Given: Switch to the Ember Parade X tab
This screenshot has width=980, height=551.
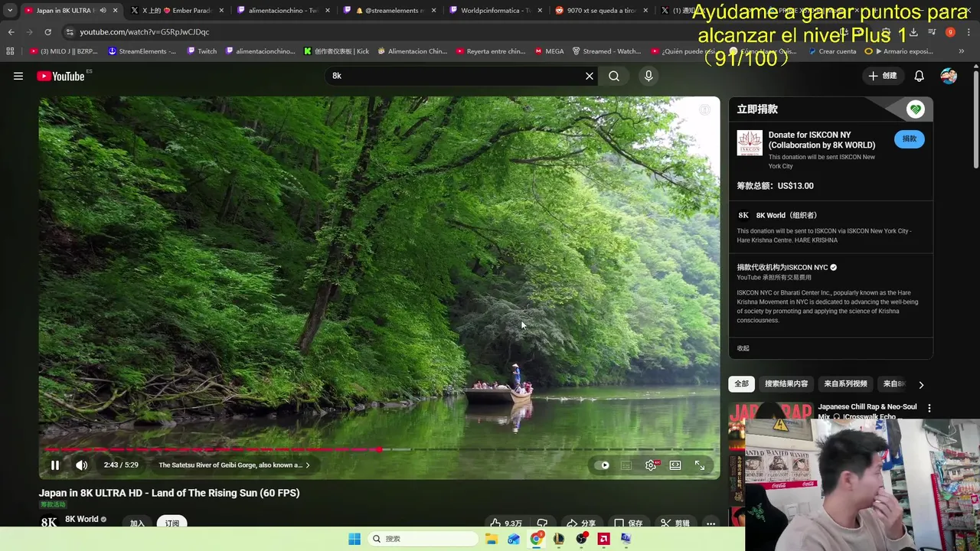Looking at the screenshot, I should (177, 11).
